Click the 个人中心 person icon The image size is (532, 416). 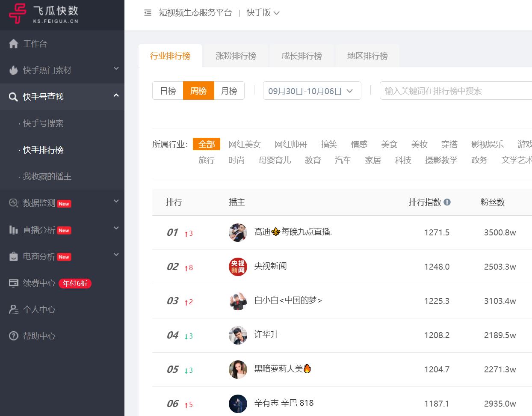point(15,309)
